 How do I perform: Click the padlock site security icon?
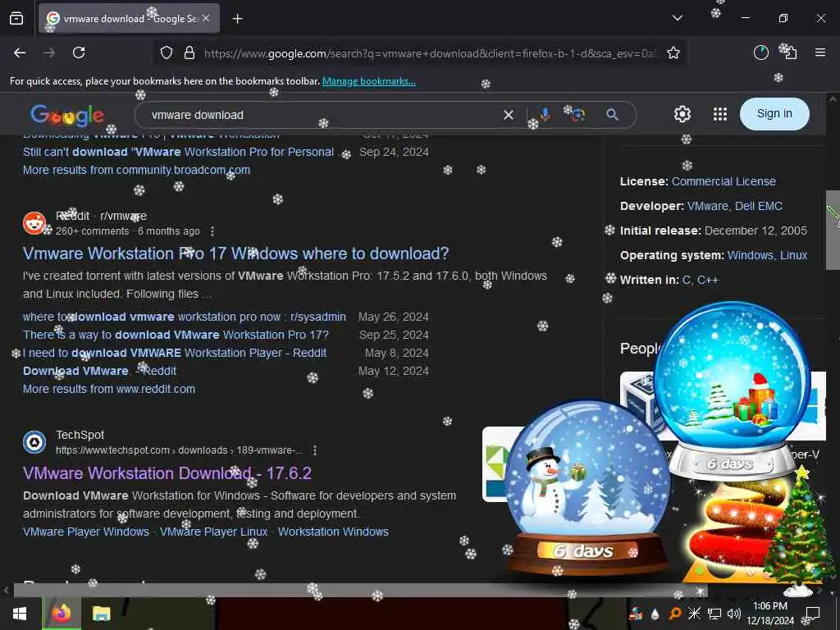tap(189, 52)
